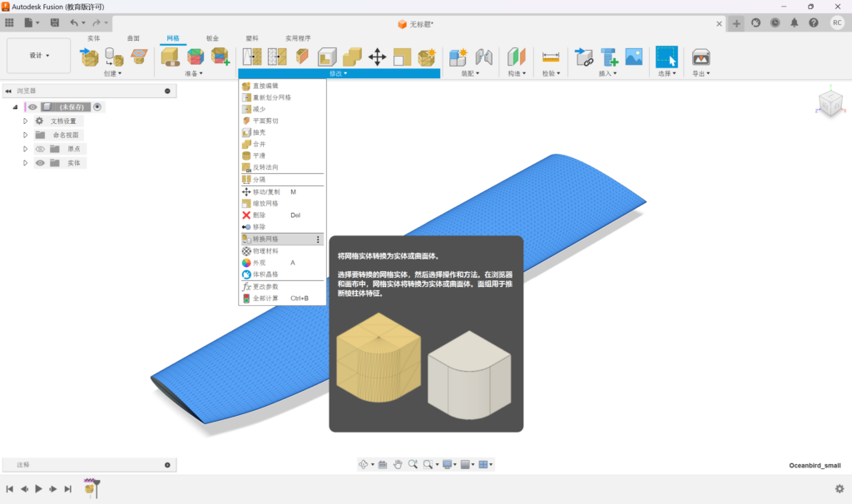Image resolution: width=852 pixels, height=504 pixels.
Task: Open the 设计 workspace dropdown
Action: (39, 56)
